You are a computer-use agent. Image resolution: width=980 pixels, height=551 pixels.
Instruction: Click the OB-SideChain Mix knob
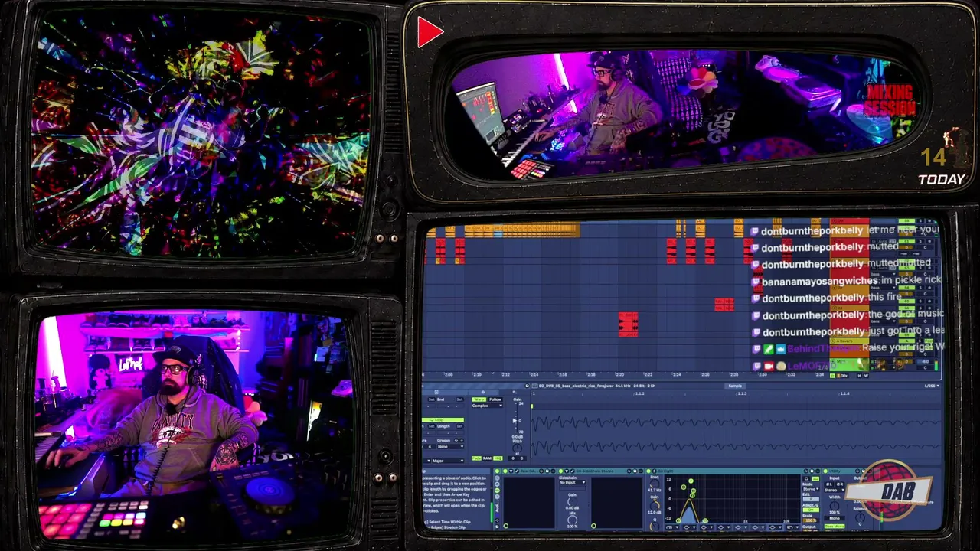[571, 521]
